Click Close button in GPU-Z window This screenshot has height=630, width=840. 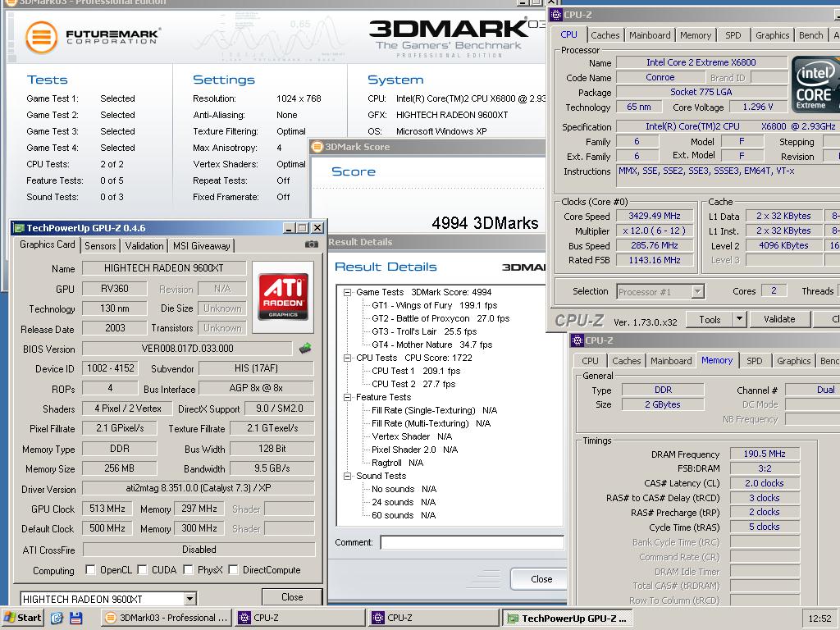pyautogui.click(x=292, y=597)
